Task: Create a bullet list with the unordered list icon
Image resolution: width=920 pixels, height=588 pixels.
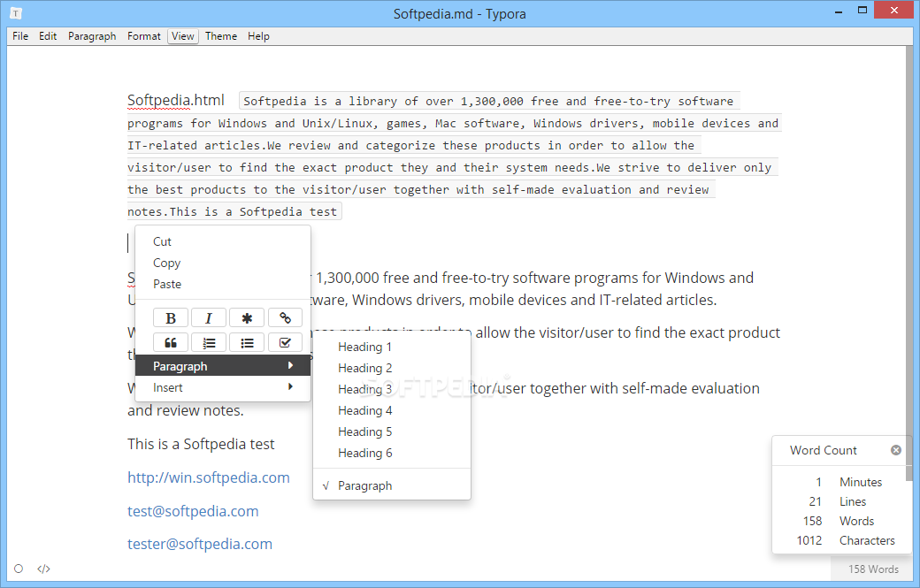Action: coord(247,342)
